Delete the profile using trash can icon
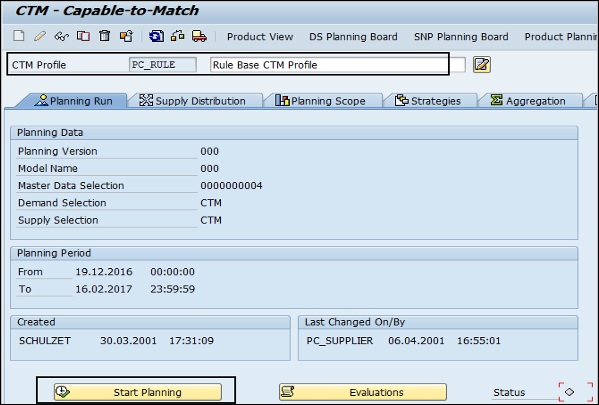The image size is (599, 405). click(104, 36)
